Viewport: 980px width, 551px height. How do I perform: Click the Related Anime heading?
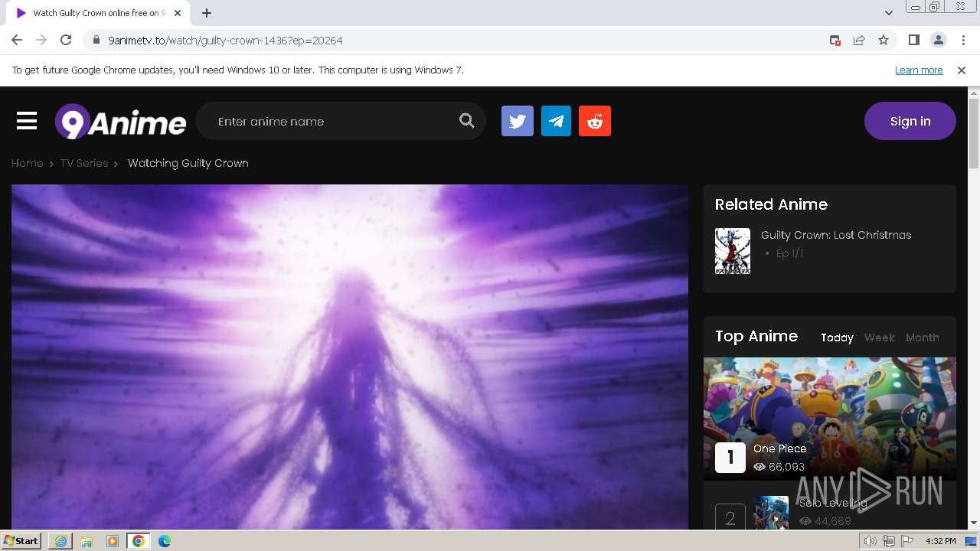click(x=771, y=204)
